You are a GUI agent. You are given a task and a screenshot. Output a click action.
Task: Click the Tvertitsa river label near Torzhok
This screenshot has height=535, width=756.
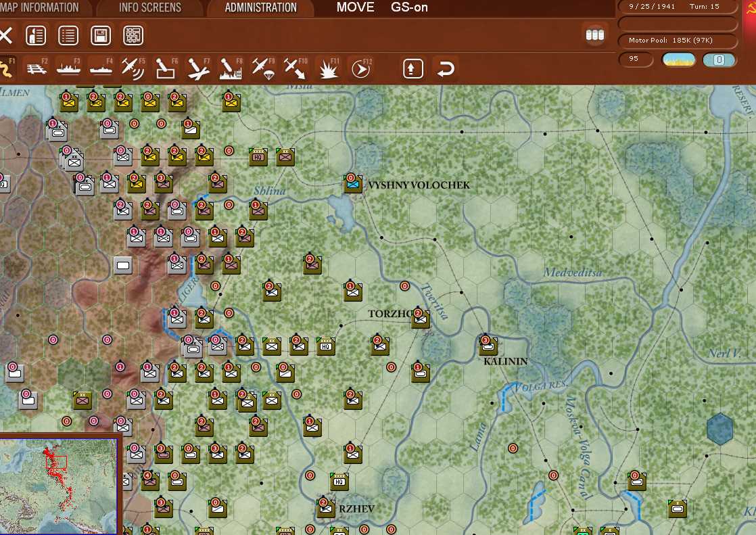(434, 301)
